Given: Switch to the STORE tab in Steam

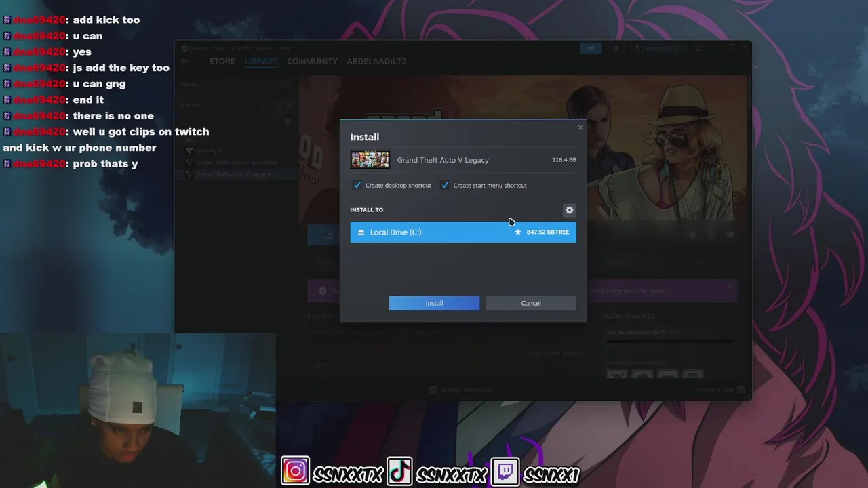Looking at the screenshot, I should pyautogui.click(x=222, y=61).
